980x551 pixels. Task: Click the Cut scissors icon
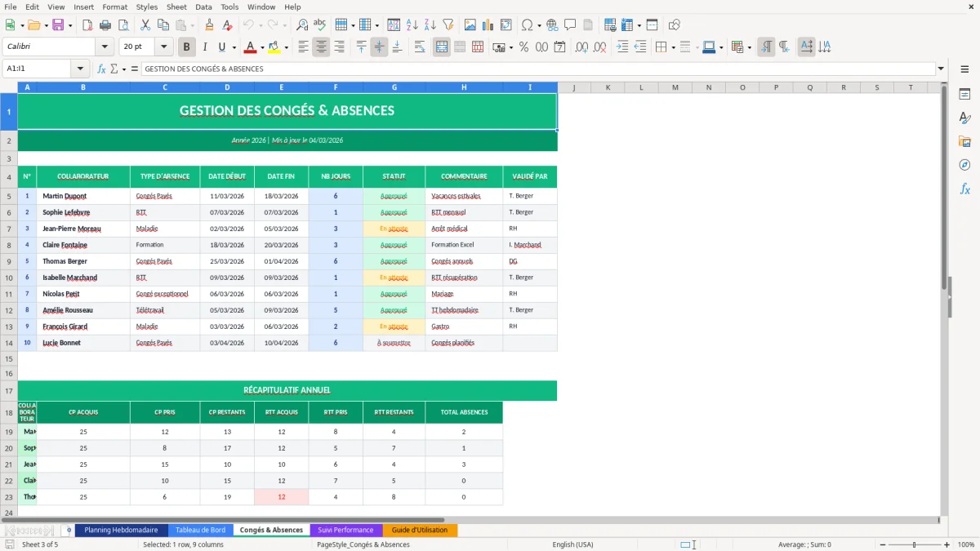point(145,25)
